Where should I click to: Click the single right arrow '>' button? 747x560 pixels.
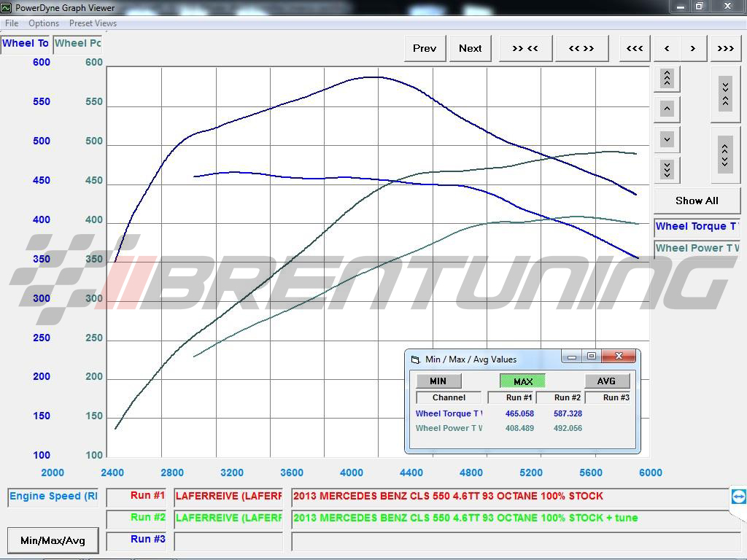click(693, 48)
